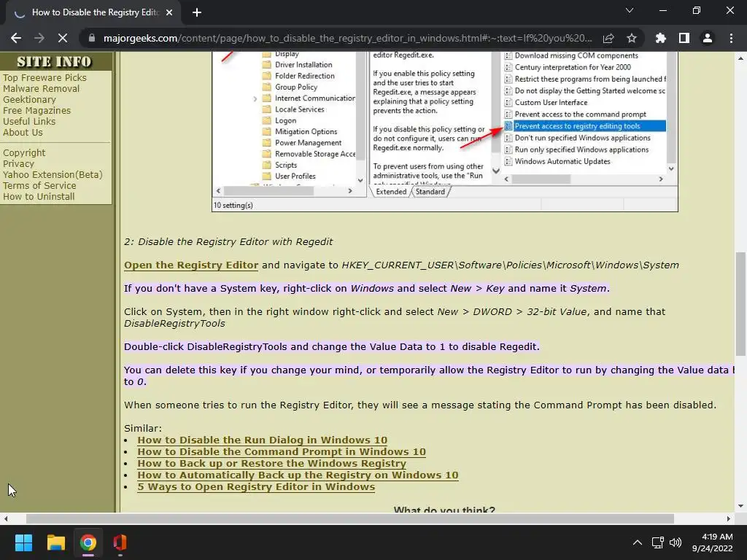
Task: Open Top Freeware Picks link
Action: coord(44,77)
